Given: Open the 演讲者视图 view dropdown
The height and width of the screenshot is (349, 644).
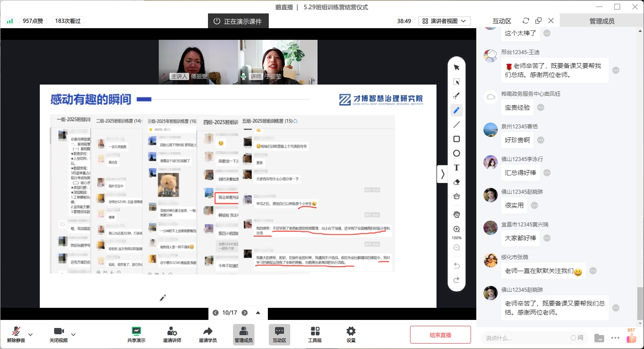Looking at the screenshot, I should pyautogui.click(x=445, y=21).
